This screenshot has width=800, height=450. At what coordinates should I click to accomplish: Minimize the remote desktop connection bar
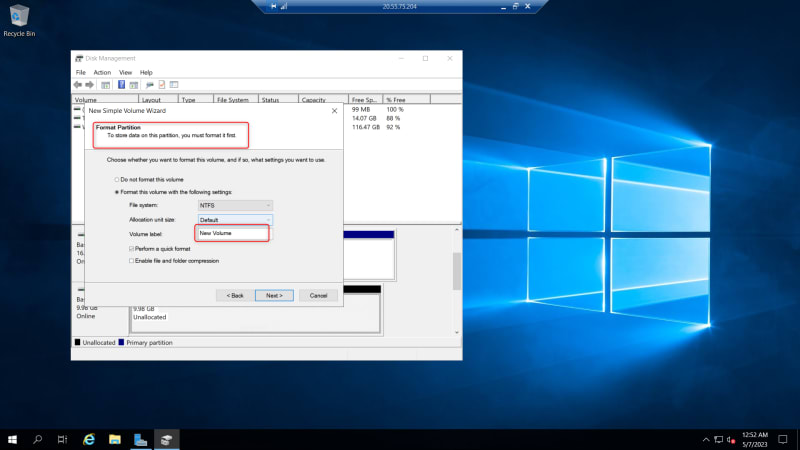point(503,7)
